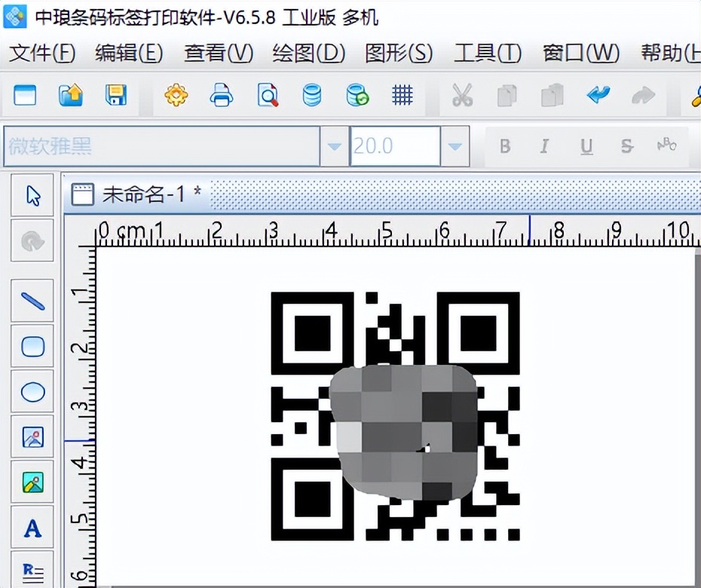
Task: Open the 窗口(W) menu
Action: click(x=580, y=54)
